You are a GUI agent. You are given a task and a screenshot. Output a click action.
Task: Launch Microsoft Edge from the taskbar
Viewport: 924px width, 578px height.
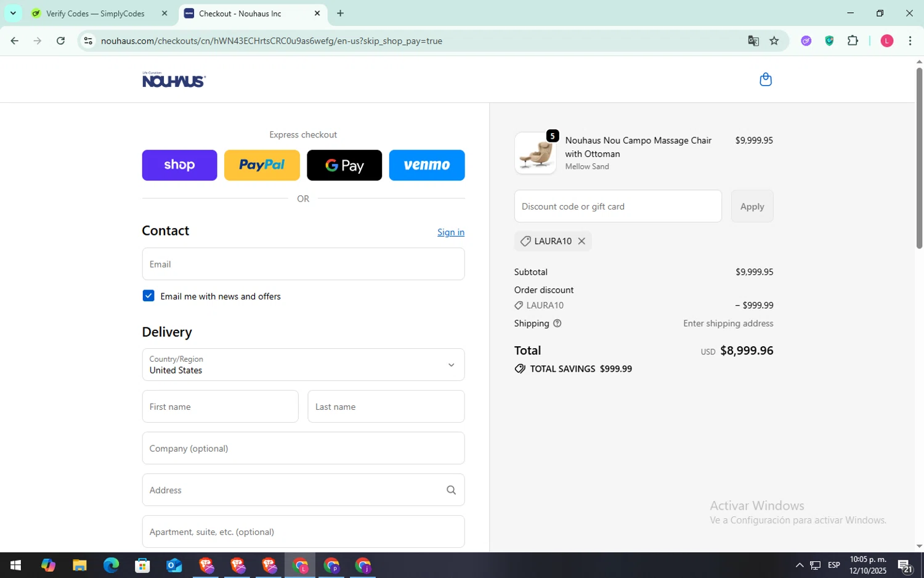[111, 565]
